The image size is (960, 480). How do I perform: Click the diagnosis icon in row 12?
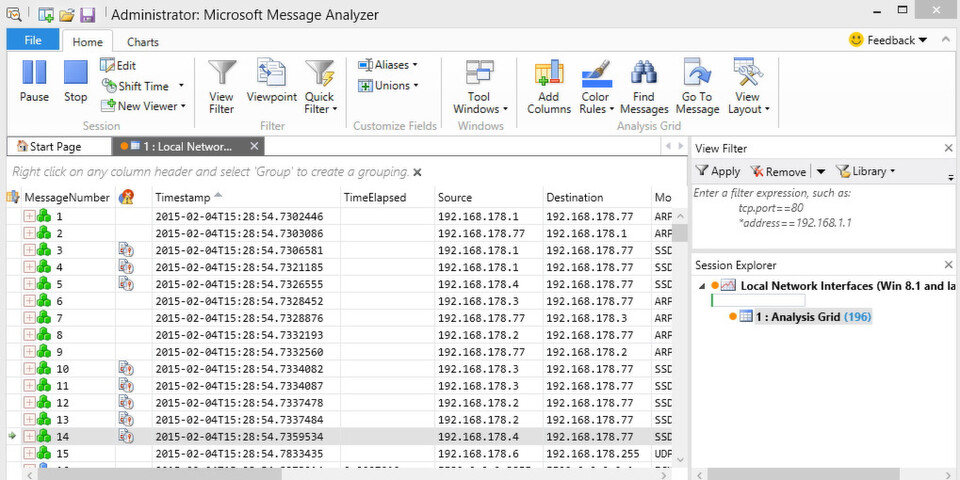[x=126, y=403]
